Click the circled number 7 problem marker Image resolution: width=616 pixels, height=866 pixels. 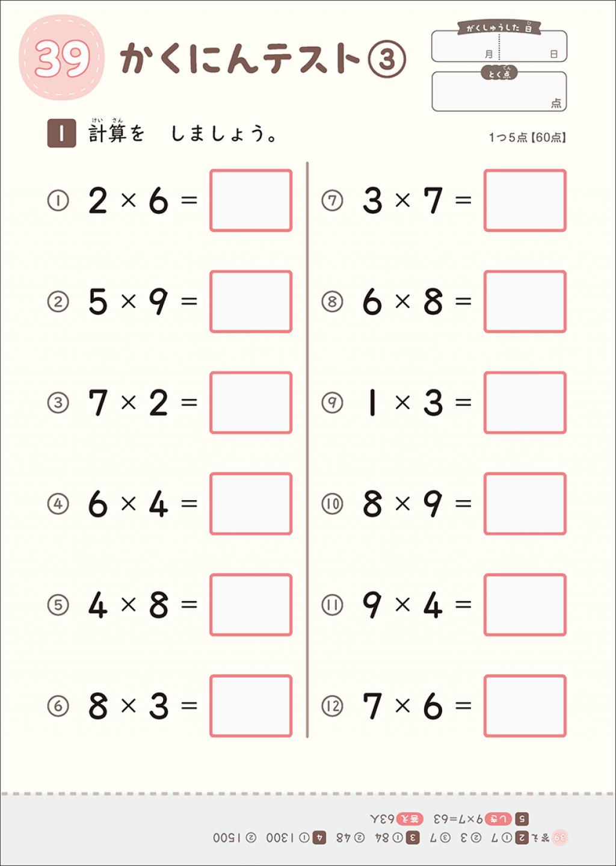332,200
